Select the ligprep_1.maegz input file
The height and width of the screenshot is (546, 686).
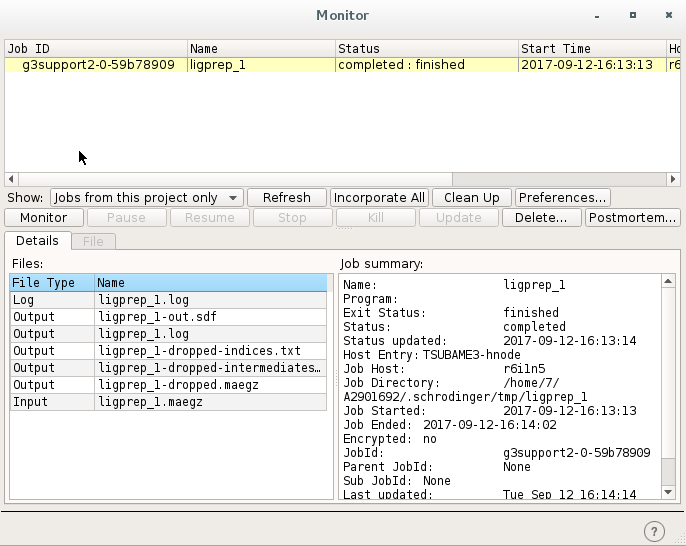point(211,402)
